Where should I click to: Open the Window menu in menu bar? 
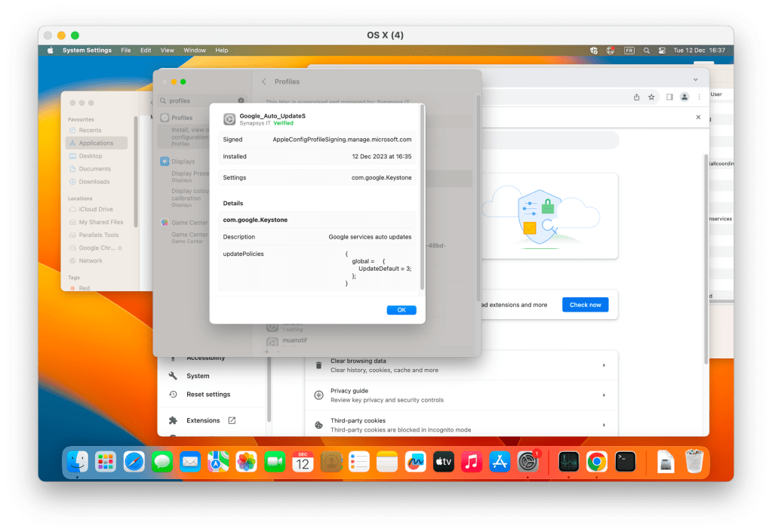pos(194,51)
